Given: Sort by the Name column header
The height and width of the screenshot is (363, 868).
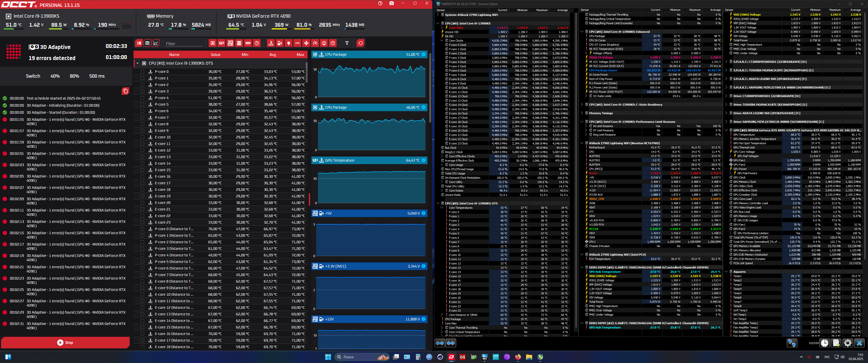Looking at the screenshot, I should click(174, 54).
